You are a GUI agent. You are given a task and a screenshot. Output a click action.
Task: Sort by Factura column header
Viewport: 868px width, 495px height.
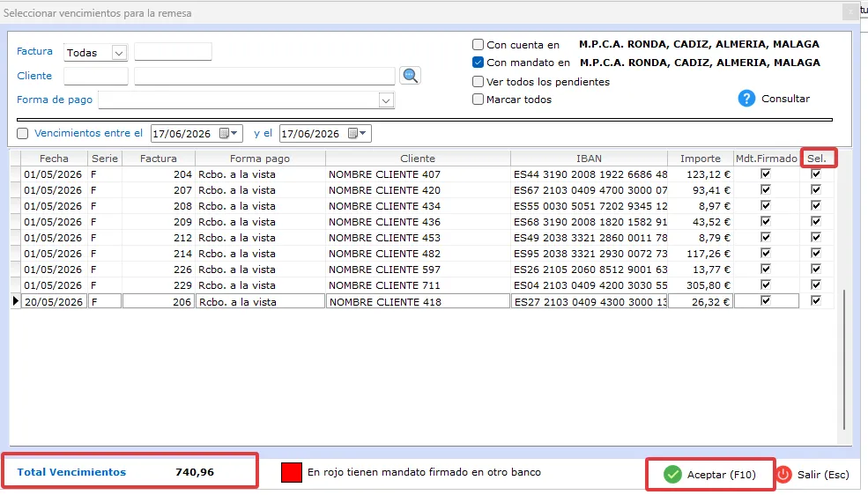(x=159, y=159)
